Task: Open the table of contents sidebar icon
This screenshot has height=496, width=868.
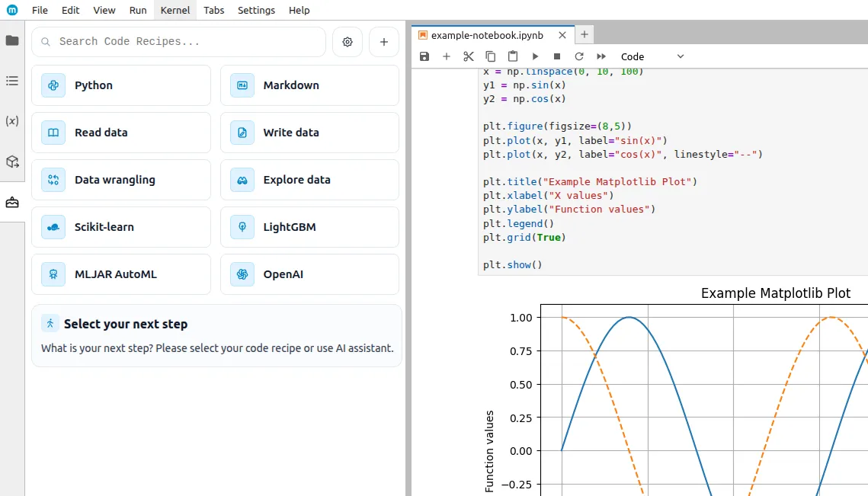Action: [12, 81]
